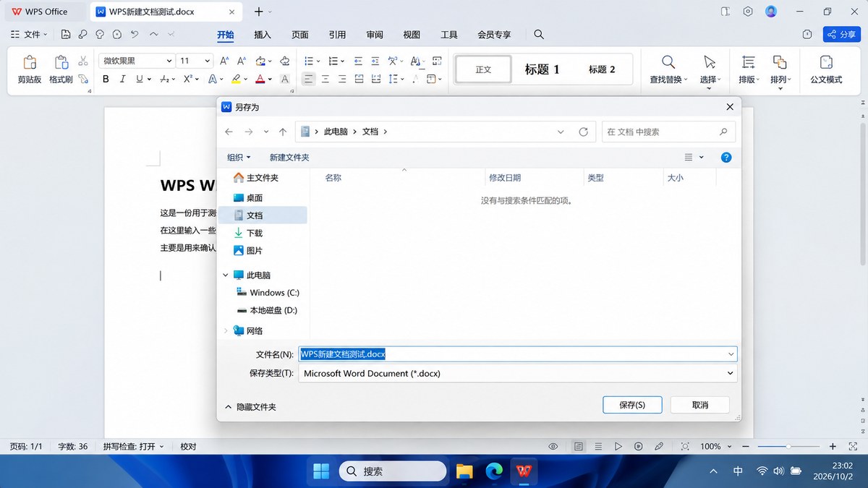
Task: Expand the File name combo box list
Action: point(731,354)
